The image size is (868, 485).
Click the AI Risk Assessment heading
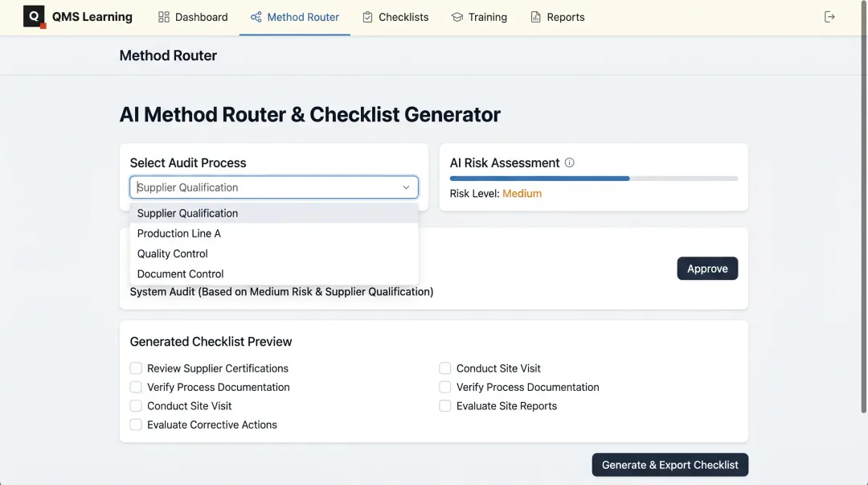504,163
